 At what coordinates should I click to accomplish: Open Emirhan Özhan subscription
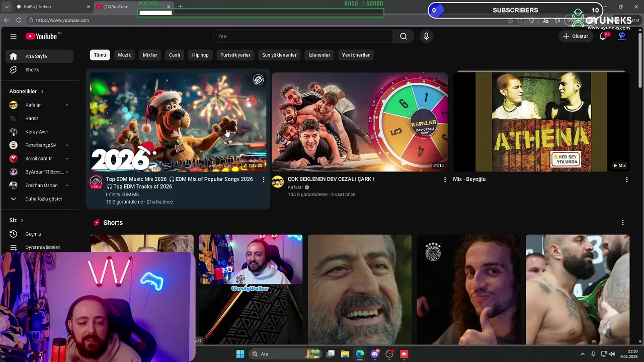coord(40,186)
